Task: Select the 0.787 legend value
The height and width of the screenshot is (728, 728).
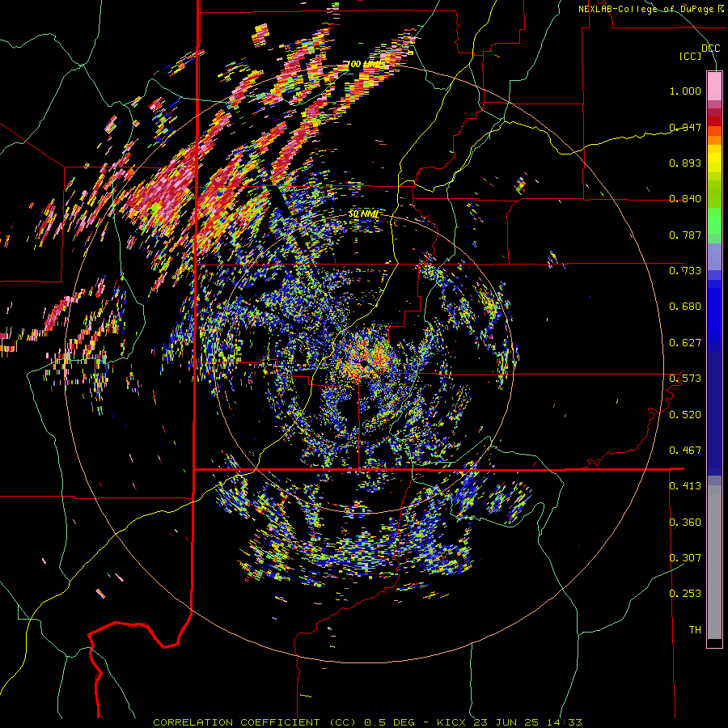Action: tap(685, 235)
